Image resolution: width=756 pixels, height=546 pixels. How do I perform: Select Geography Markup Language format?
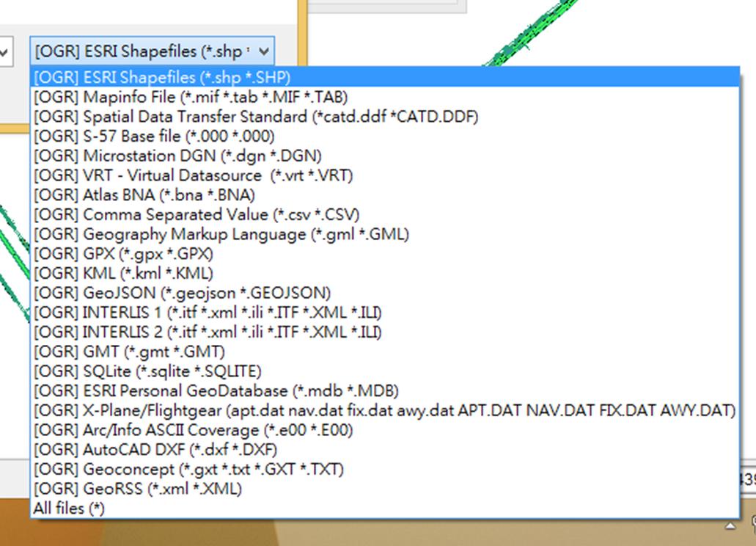(x=385, y=234)
